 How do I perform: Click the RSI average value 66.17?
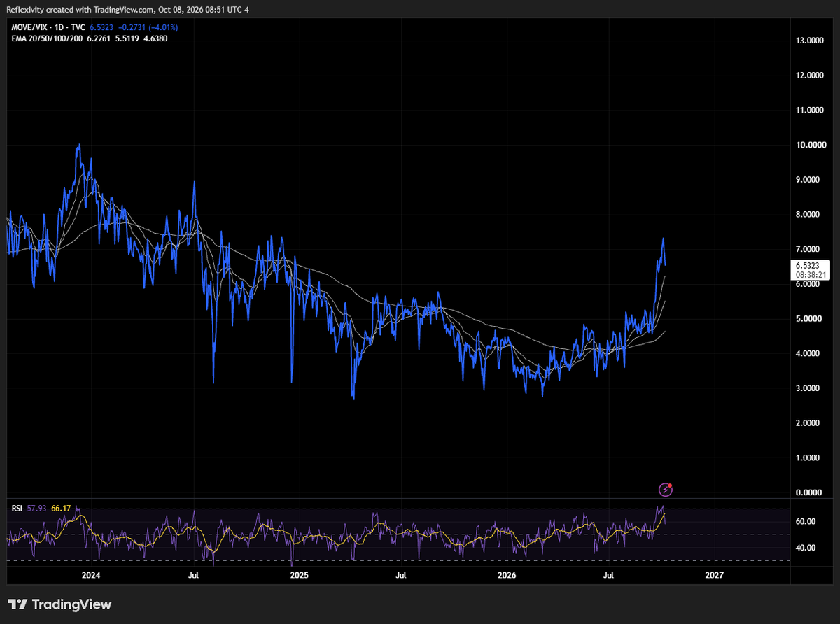click(61, 509)
